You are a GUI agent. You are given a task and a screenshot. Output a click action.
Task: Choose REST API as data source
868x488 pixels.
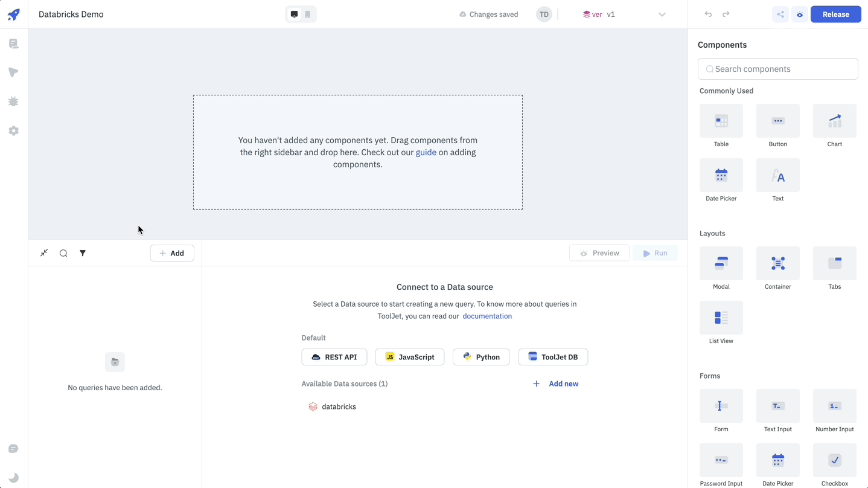pyautogui.click(x=334, y=357)
